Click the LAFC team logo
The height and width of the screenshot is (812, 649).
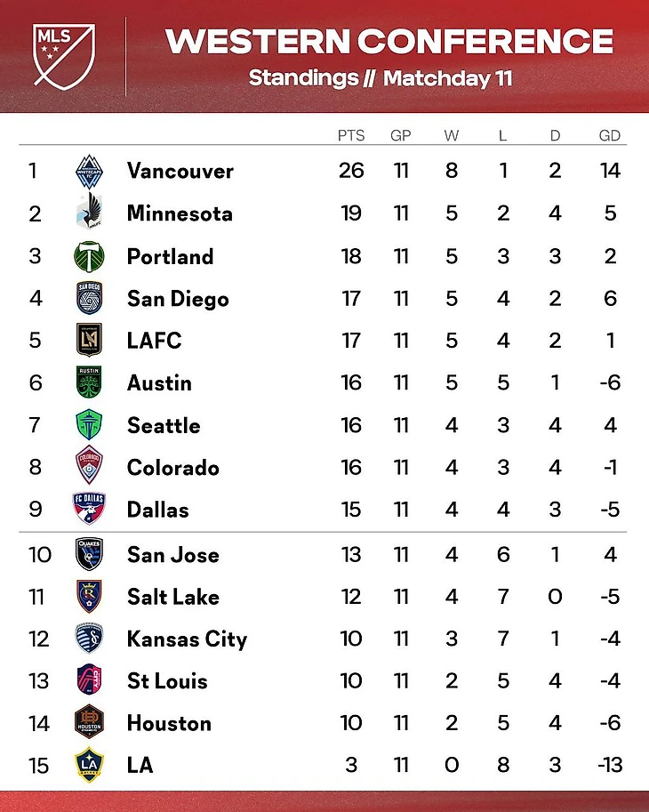pos(89,340)
